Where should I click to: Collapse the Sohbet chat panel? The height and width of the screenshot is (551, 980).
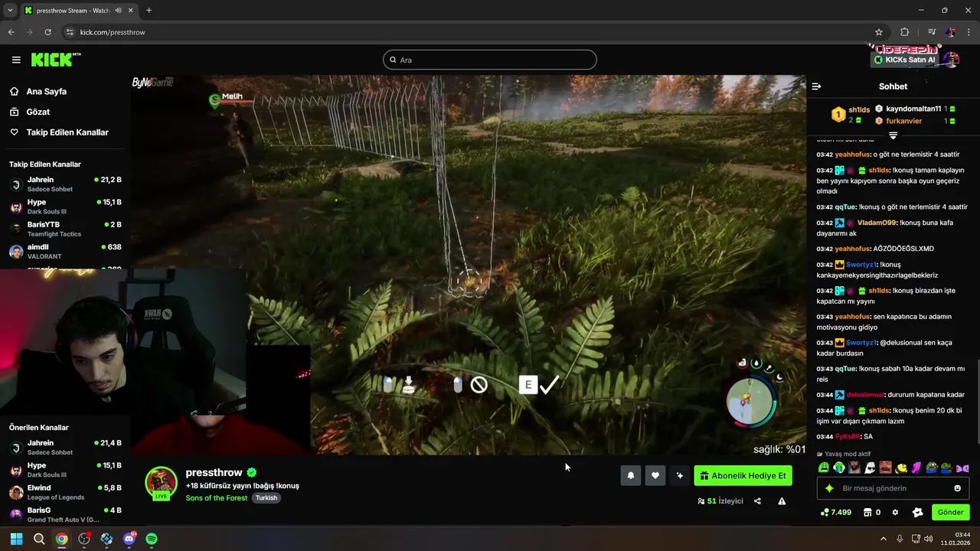816,86
